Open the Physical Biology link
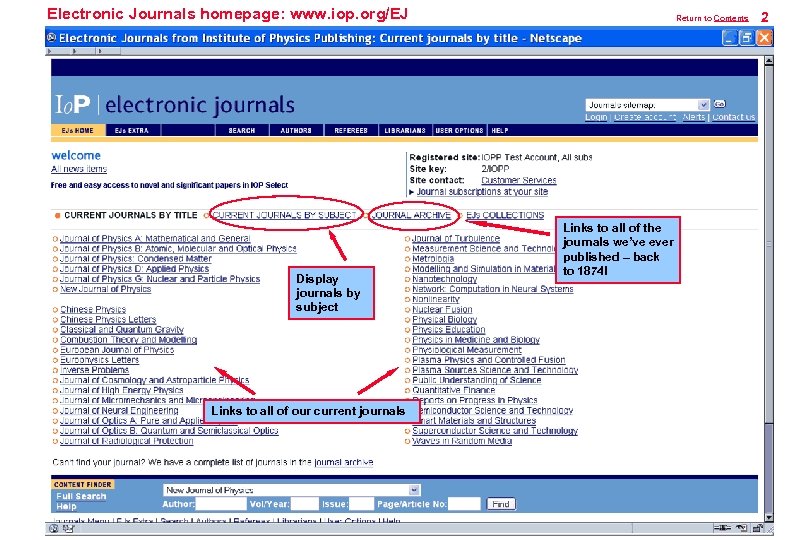Image resolution: width=794 pixels, height=540 pixels. coord(444,319)
